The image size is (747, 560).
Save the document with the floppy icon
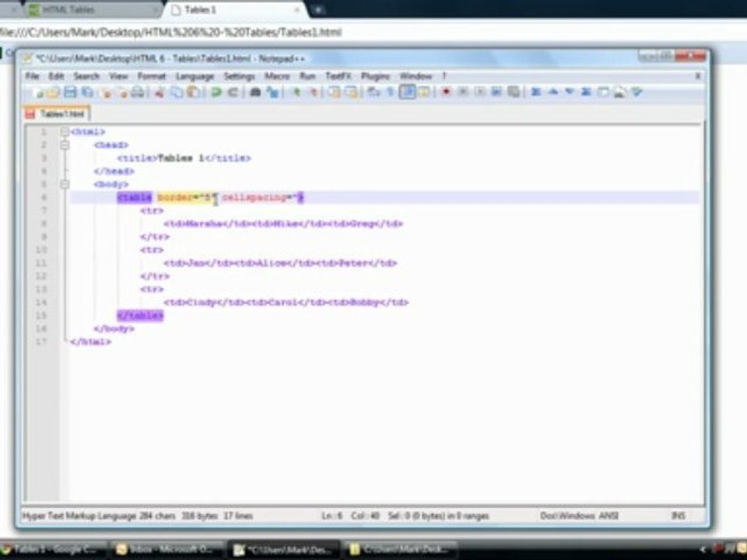(70, 92)
